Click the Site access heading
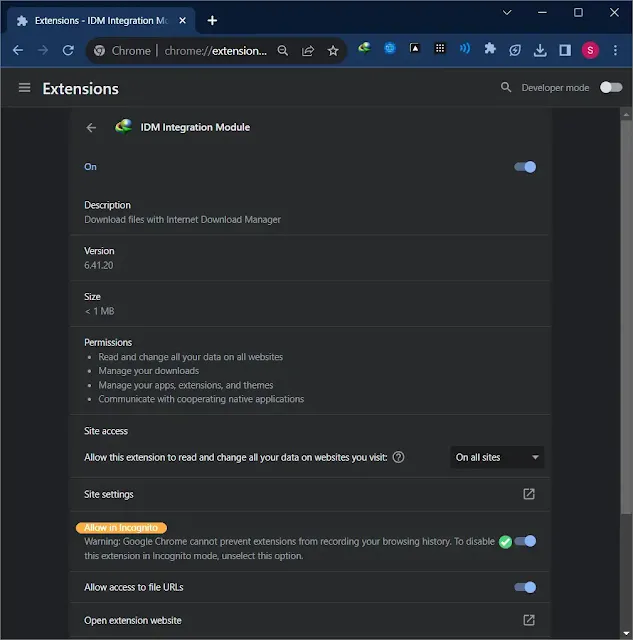This screenshot has width=633, height=640. (x=106, y=431)
